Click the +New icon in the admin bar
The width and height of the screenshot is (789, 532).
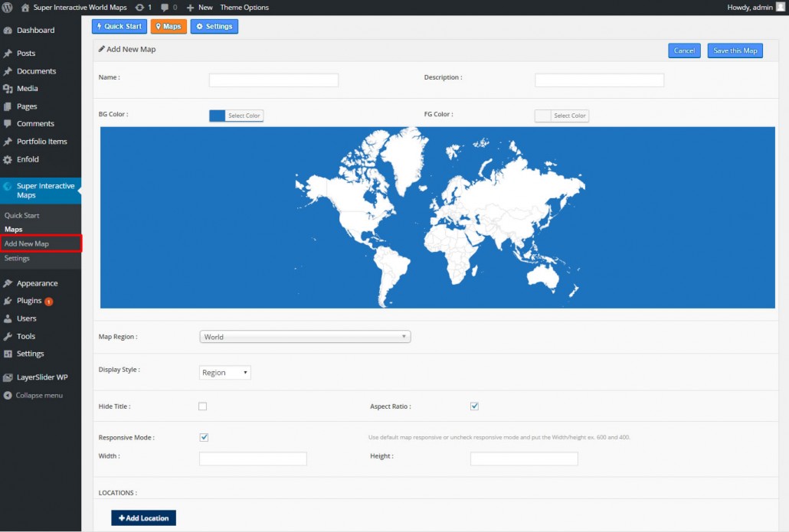tap(192, 7)
